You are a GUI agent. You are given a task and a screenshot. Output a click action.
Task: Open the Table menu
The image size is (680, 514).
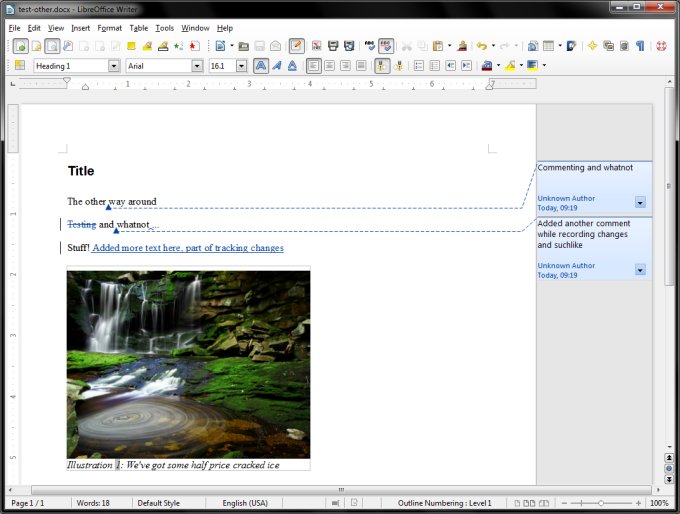pos(139,28)
